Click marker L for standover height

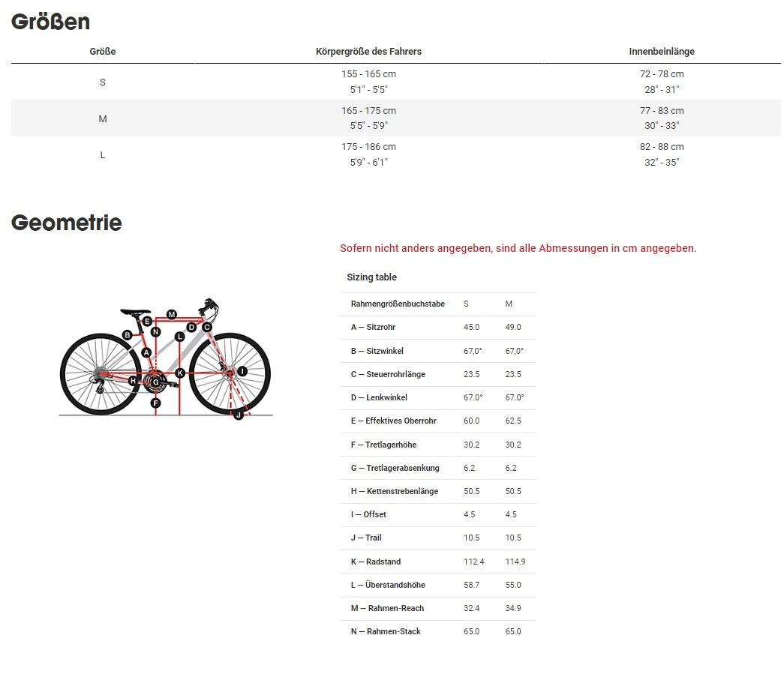coord(179,337)
